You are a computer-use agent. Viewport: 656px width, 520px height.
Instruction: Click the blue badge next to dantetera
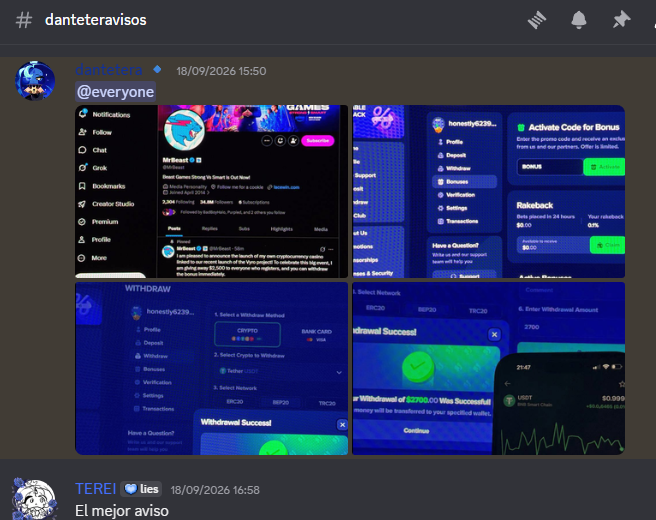[157, 69]
